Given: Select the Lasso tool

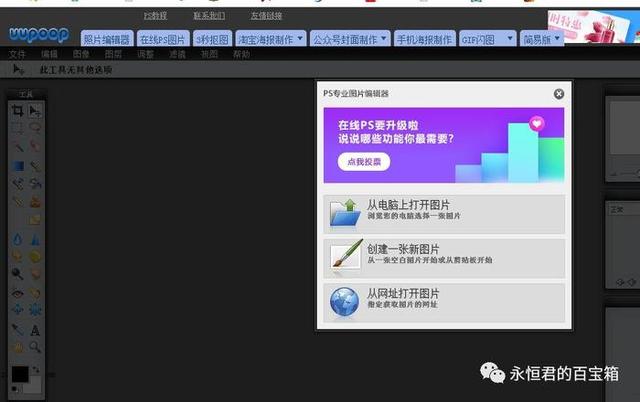Looking at the screenshot, I should tap(35, 128).
